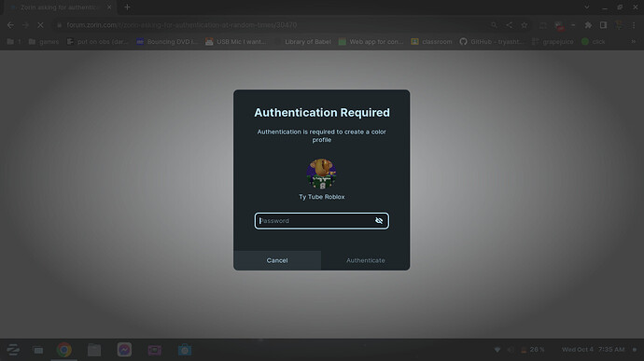The image size is (644, 361).
Task: Open the volume indicator in system tray
Action: coord(511,350)
